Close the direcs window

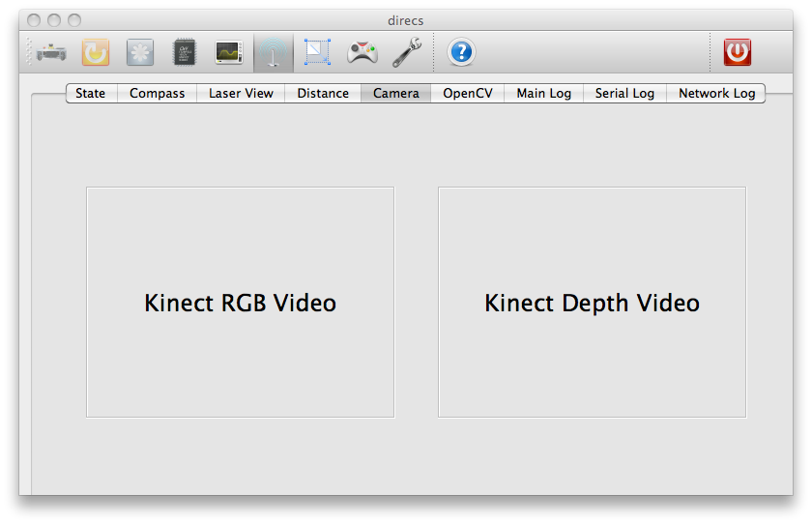34,20
